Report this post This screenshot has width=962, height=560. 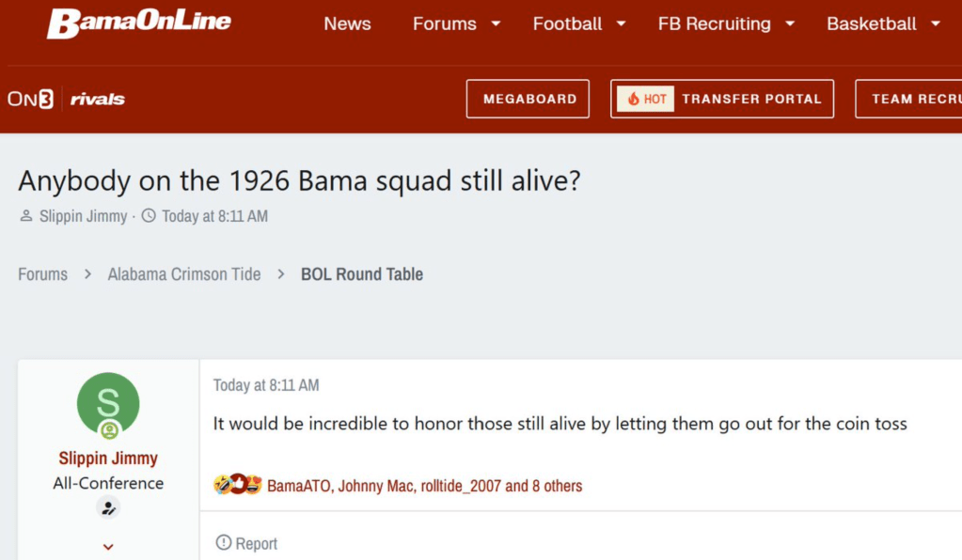(x=246, y=543)
